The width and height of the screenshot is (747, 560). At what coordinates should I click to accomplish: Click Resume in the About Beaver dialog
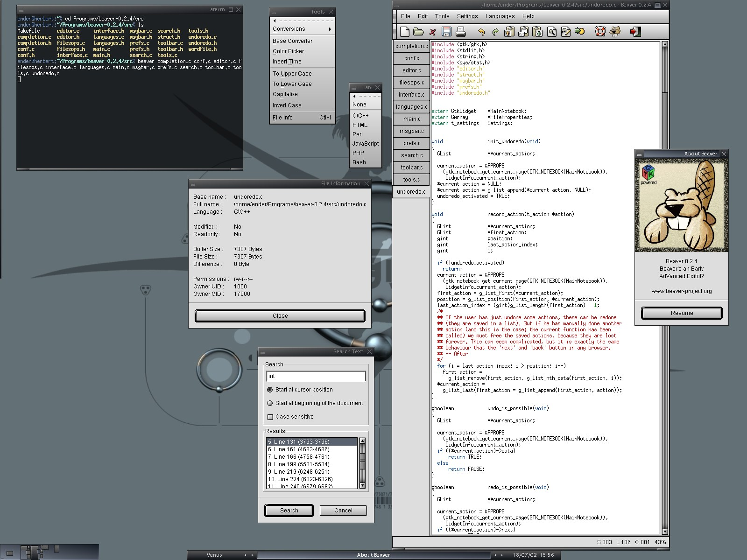click(682, 313)
